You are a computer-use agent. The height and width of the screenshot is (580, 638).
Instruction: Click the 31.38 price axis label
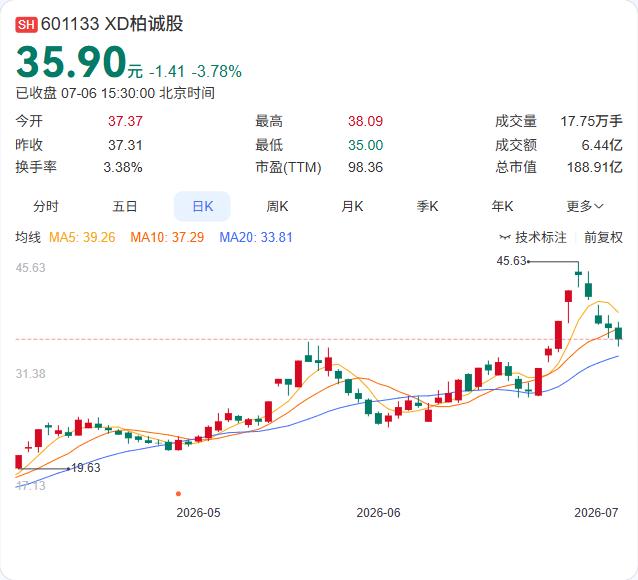31,374
